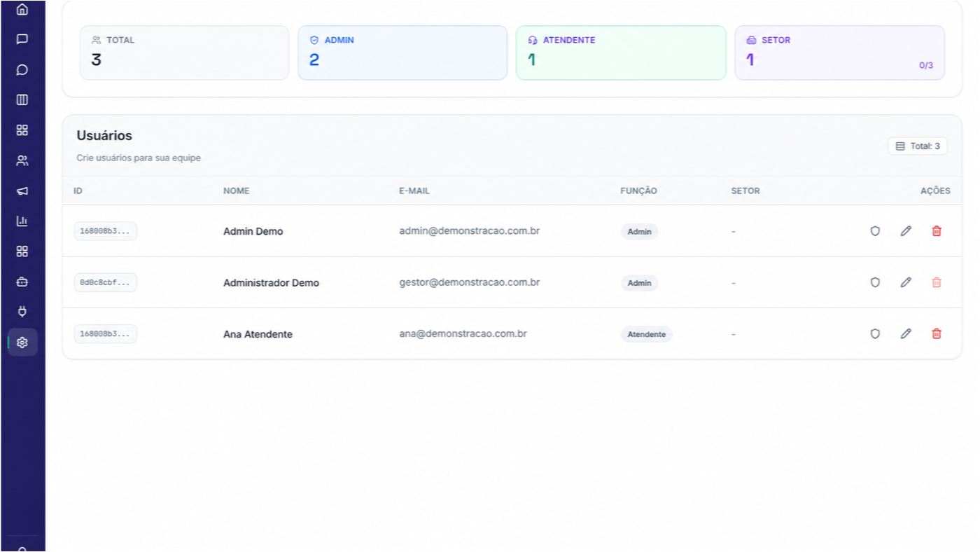The height and width of the screenshot is (552, 980).
Task: Click the Setor summary card
Action: click(x=839, y=53)
